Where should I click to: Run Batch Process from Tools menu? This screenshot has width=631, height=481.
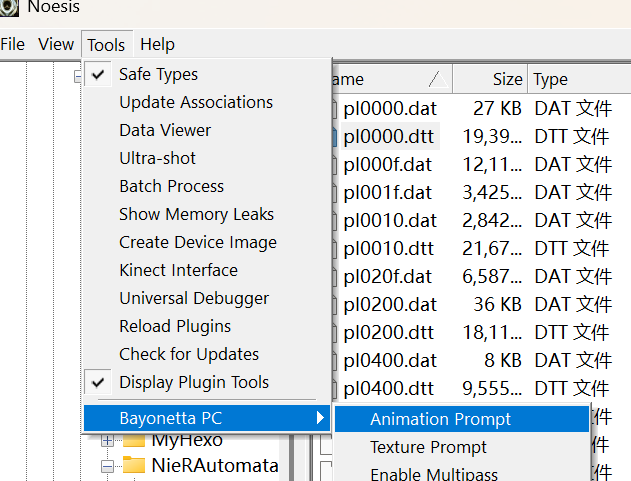coord(171,186)
